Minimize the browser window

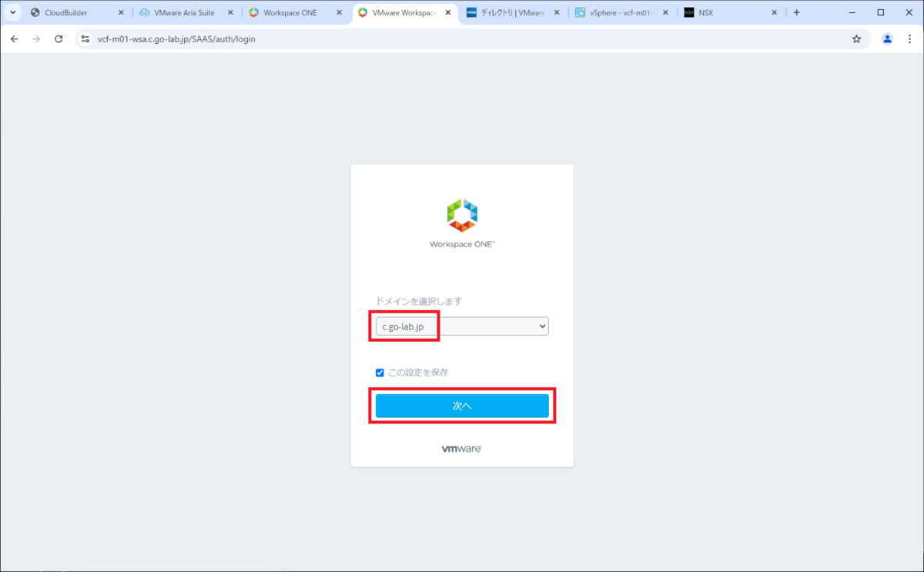click(x=853, y=12)
